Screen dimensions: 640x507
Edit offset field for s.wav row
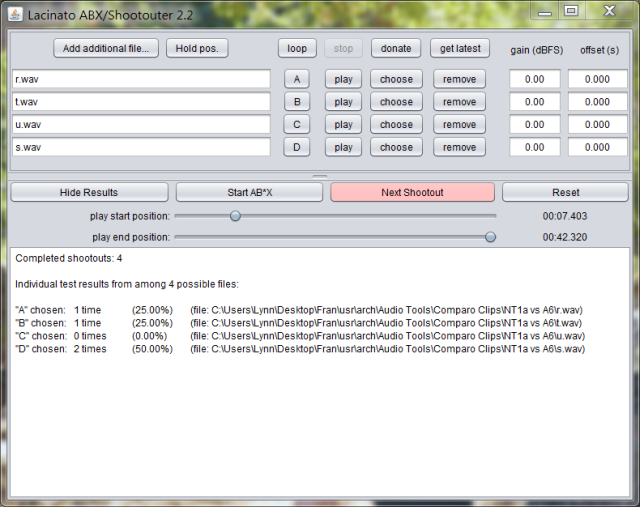tap(598, 147)
